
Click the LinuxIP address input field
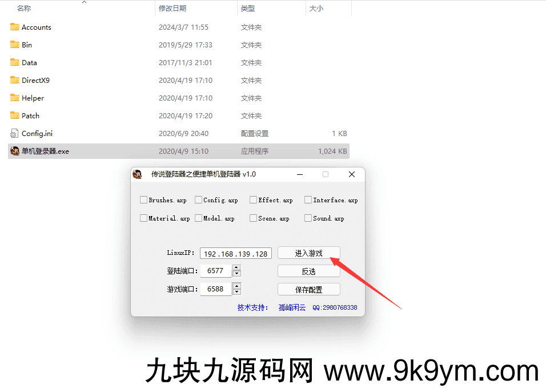pos(235,254)
